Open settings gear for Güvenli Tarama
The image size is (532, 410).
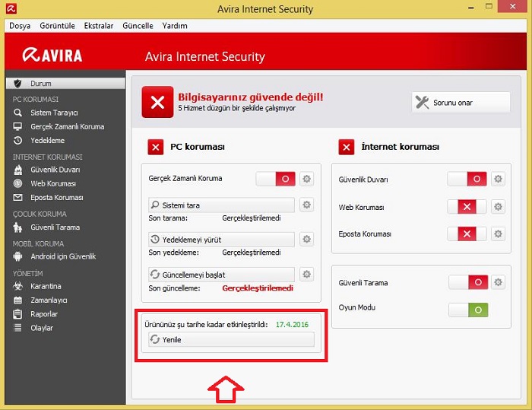point(498,282)
